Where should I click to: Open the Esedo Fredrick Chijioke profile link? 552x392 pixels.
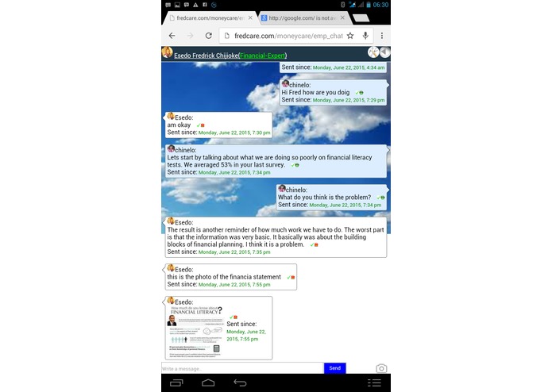coord(206,56)
